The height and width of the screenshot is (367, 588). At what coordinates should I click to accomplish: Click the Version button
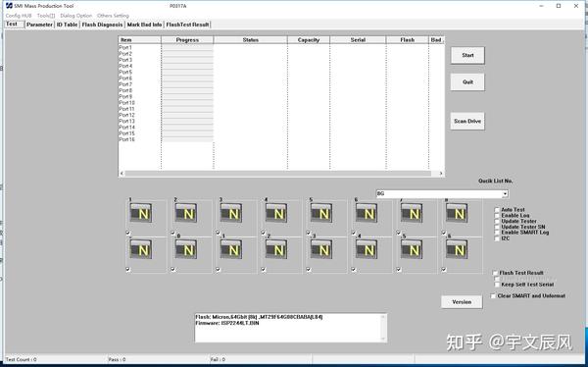tap(462, 302)
